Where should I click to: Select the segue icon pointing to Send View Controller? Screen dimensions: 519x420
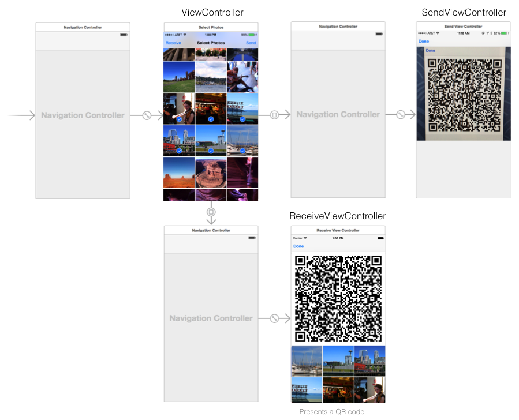[x=401, y=115]
